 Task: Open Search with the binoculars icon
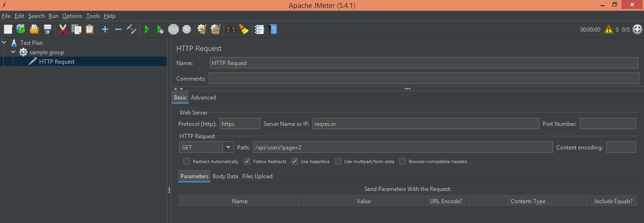(x=231, y=29)
